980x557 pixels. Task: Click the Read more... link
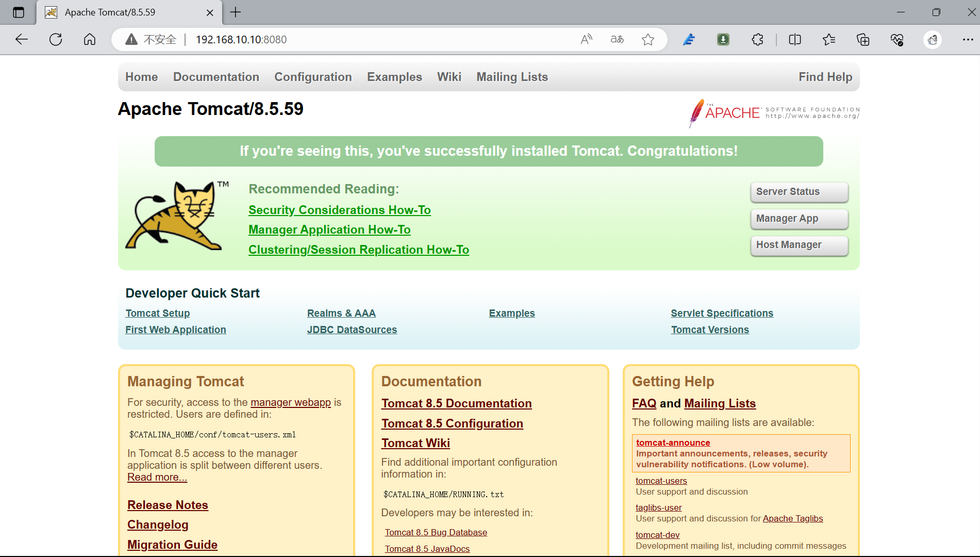tap(157, 477)
